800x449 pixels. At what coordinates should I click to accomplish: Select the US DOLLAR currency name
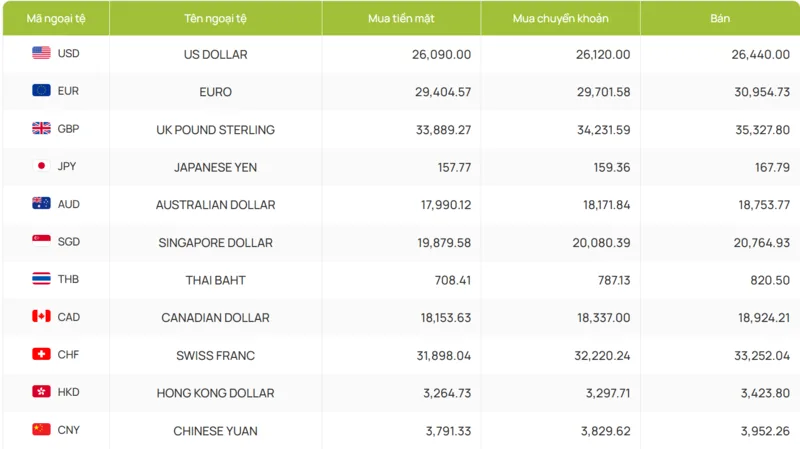[x=215, y=54]
